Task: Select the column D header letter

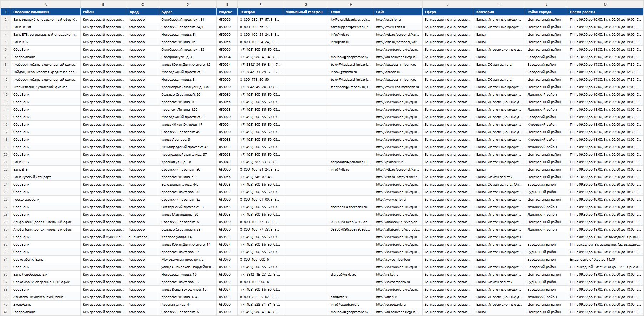Action: click(x=188, y=4)
